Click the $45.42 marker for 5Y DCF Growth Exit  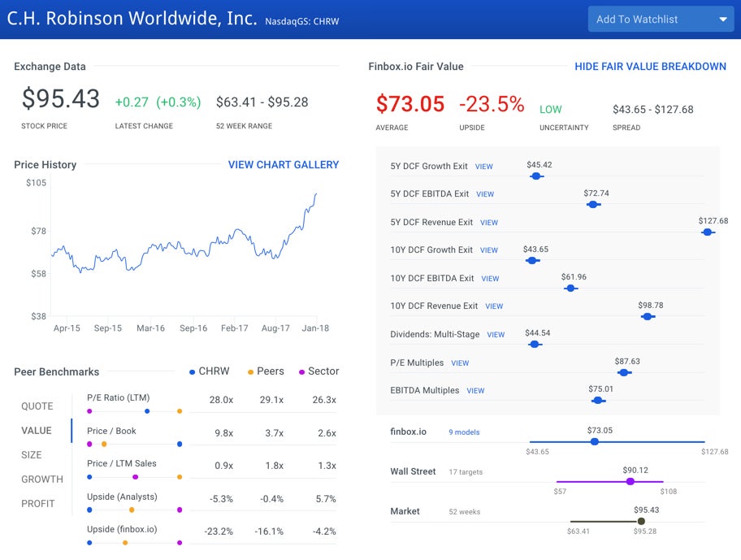point(536,176)
